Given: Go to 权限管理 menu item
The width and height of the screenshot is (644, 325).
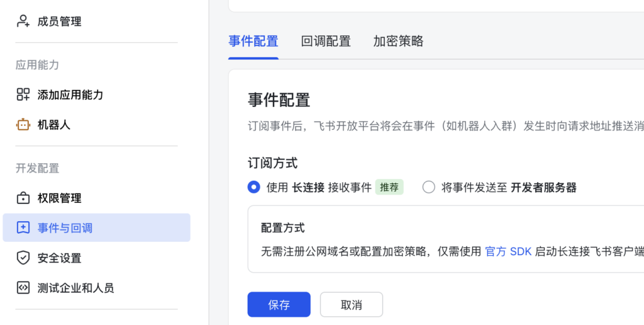Looking at the screenshot, I should [x=59, y=198].
